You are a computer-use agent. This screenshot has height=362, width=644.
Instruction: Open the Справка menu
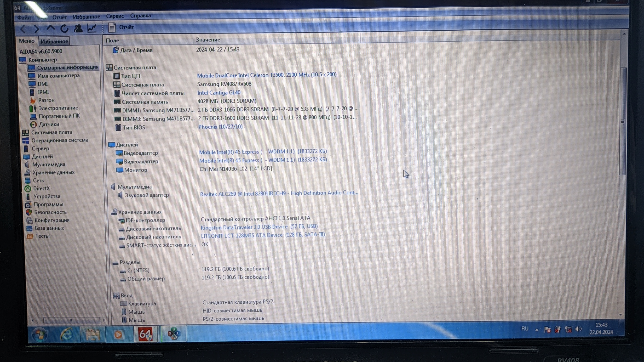pos(140,16)
